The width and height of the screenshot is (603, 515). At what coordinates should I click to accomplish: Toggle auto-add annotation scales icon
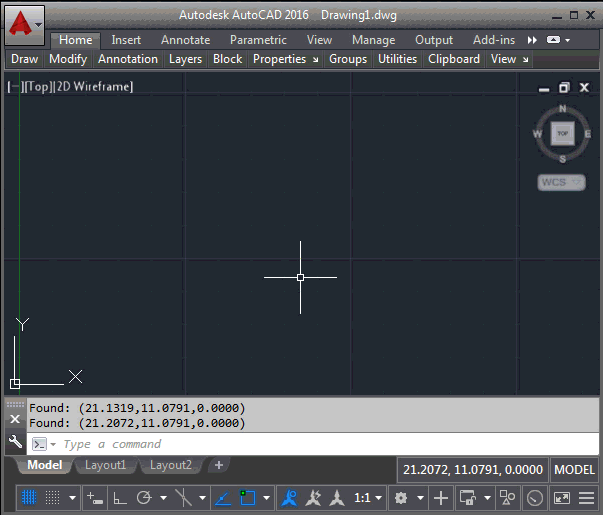pyautogui.click(x=313, y=498)
